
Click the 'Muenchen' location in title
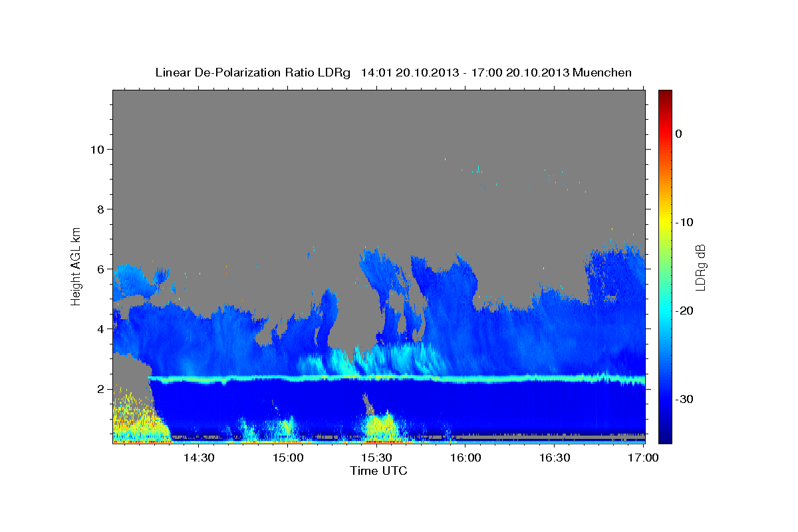coord(602,72)
